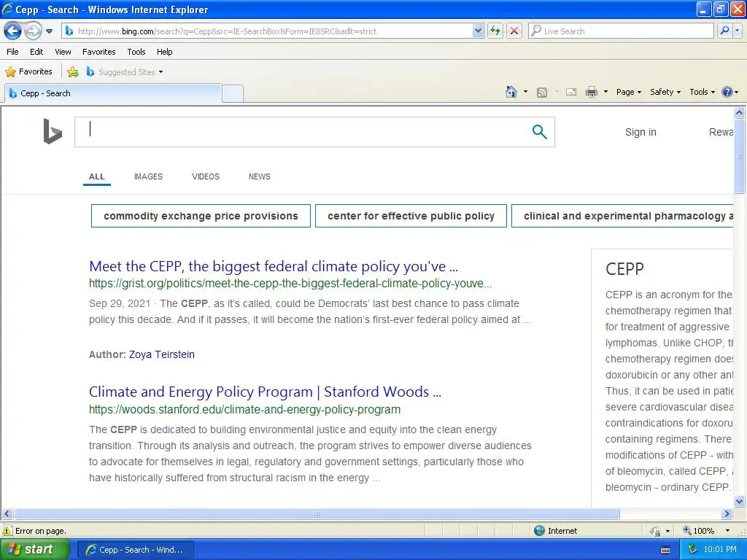The width and height of the screenshot is (747, 560).
Task: Click the Bing logo
Action: tap(53, 131)
